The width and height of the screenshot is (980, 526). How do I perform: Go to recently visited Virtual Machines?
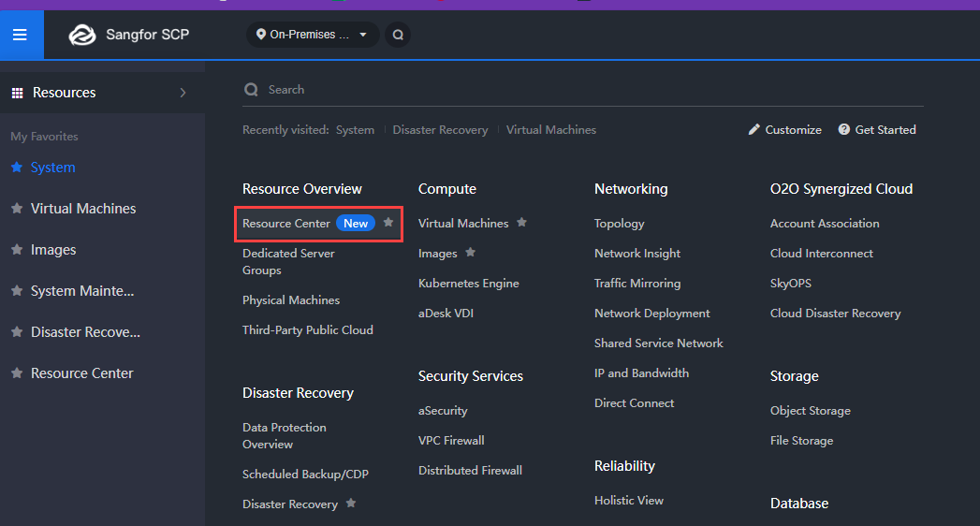click(x=551, y=130)
